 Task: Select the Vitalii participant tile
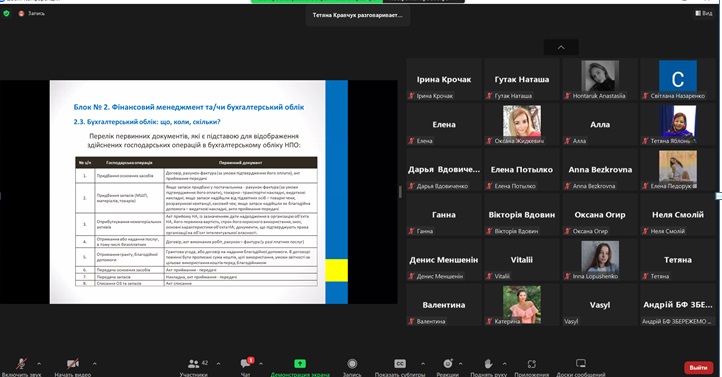tap(522, 260)
